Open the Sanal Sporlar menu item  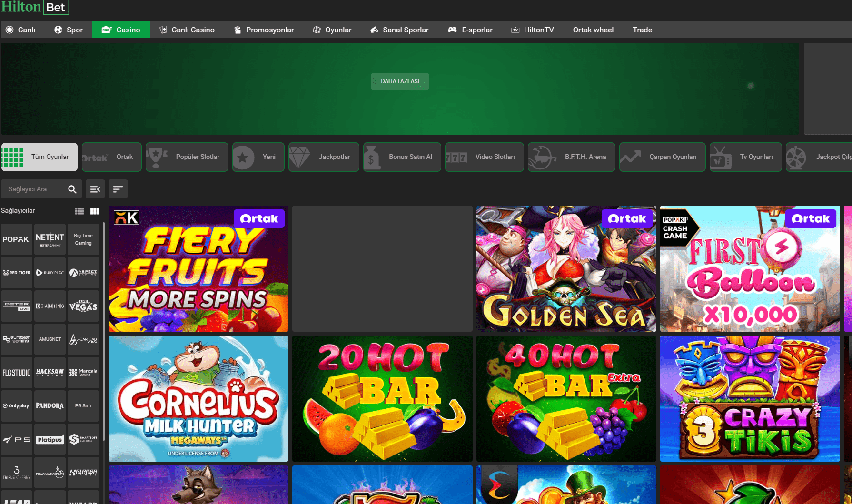399,30
